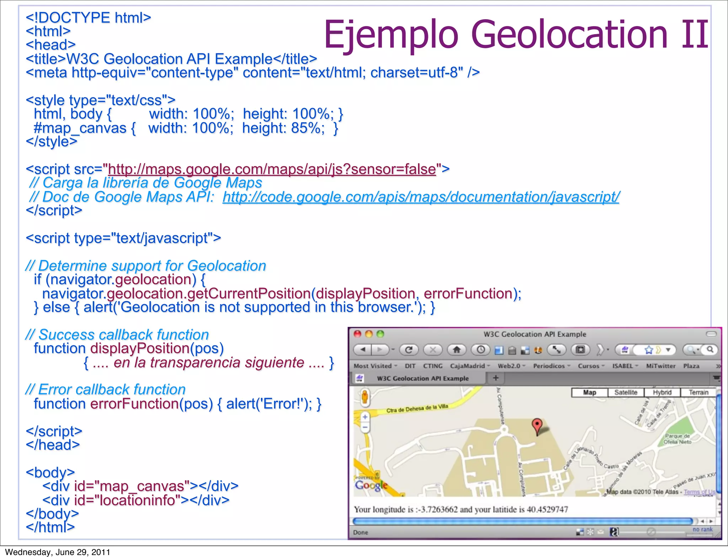Click the list-all-tabs button on the tab bar

[717, 378]
